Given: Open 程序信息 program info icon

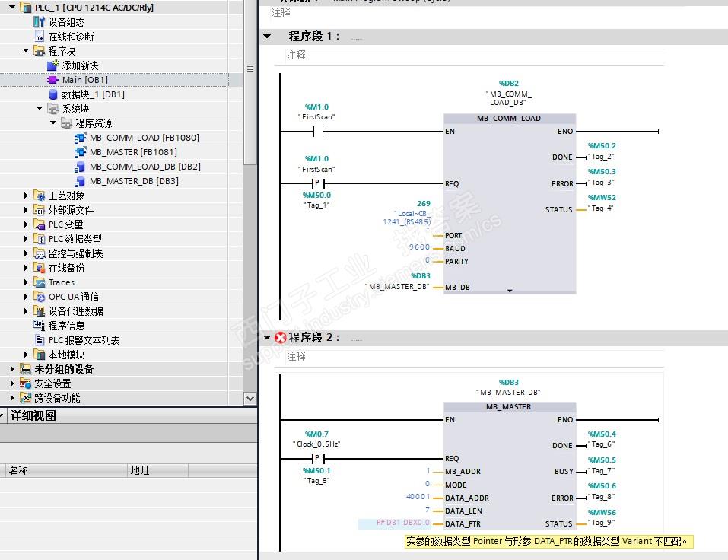Looking at the screenshot, I should pos(39,326).
